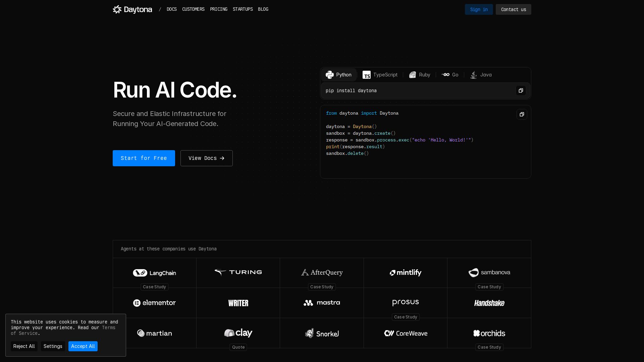Click the View Docs button

pyautogui.click(x=207, y=158)
